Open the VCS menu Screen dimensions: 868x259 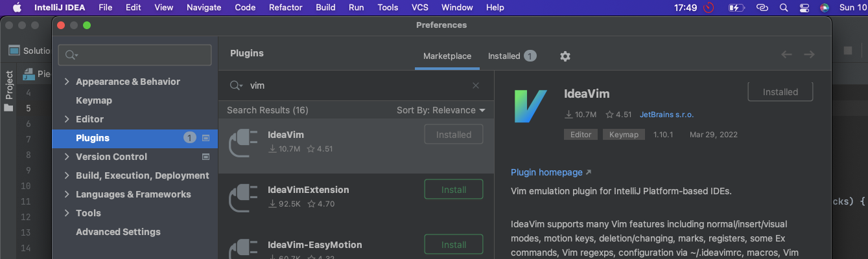point(420,8)
